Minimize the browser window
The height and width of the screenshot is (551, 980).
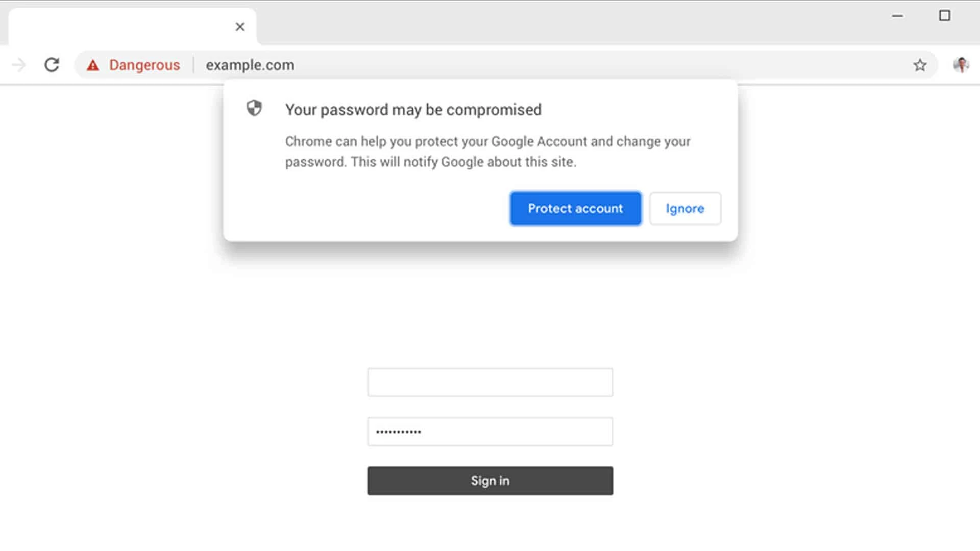point(897,16)
